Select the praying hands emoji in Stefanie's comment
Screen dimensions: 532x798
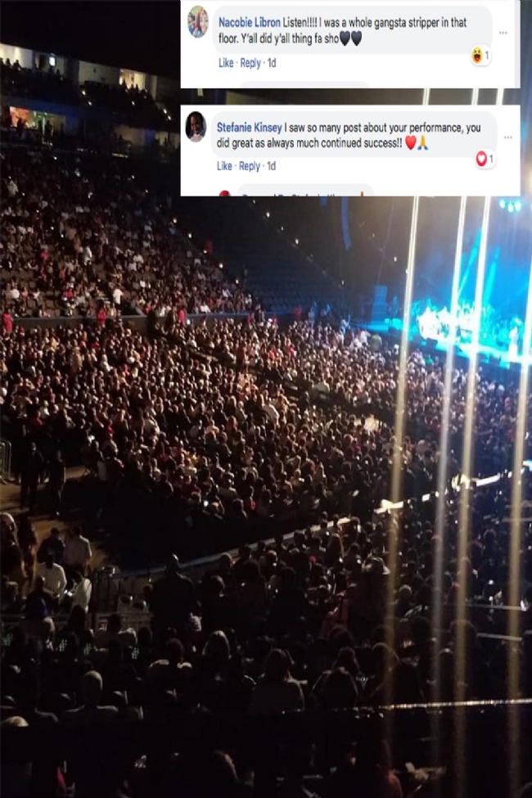[422, 143]
